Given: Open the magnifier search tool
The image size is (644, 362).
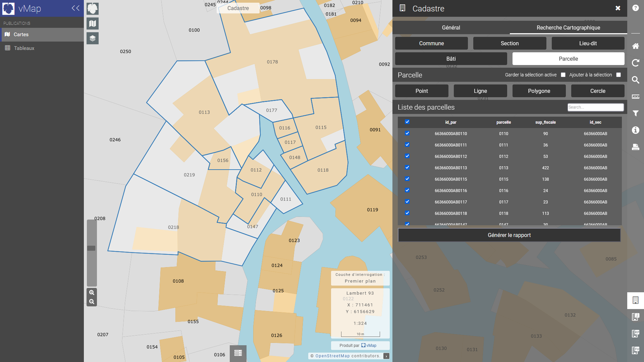Looking at the screenshot, I should pos(635,80).
